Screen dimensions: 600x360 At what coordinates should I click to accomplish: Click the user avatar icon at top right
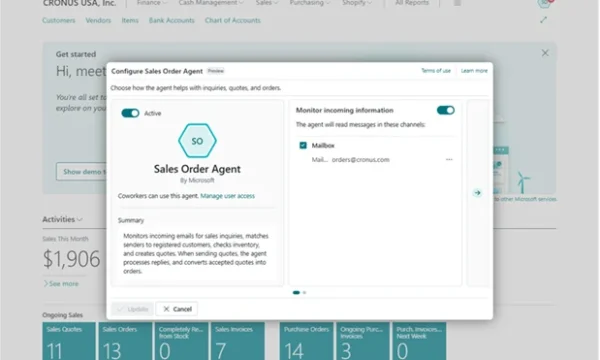click(x=544, y=3)
